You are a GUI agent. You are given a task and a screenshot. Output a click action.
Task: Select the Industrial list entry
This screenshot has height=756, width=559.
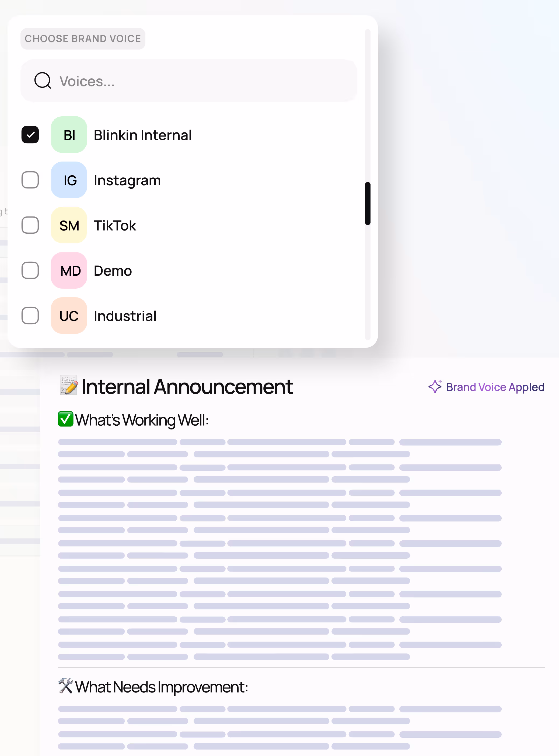[x=125, y=316]
